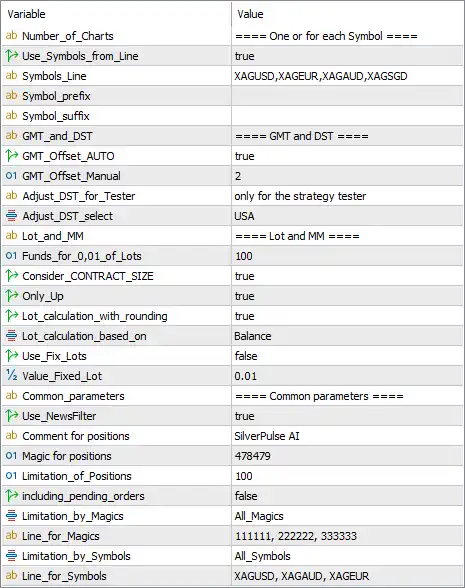The width and height of the screenshot is (465, 588).
Task: Select the '==== Common parameters ====' value
Action: tap(319, 396)
